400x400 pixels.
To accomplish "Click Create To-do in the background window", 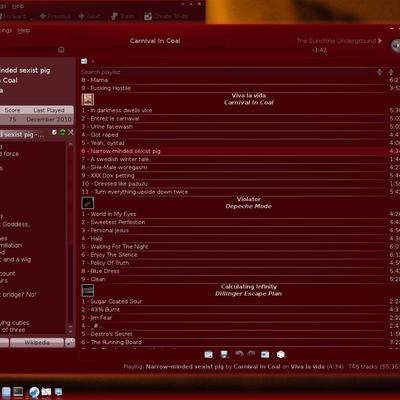I will coord(167,16).
